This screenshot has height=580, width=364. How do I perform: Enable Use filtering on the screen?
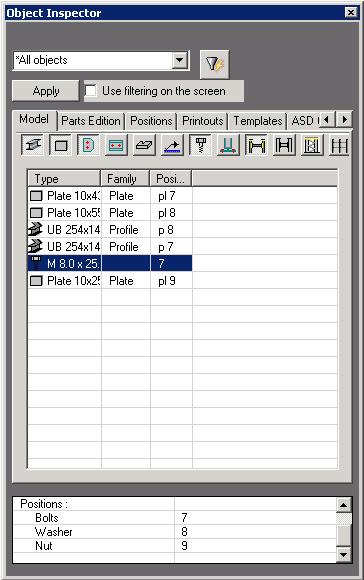[x=91, y=91]
